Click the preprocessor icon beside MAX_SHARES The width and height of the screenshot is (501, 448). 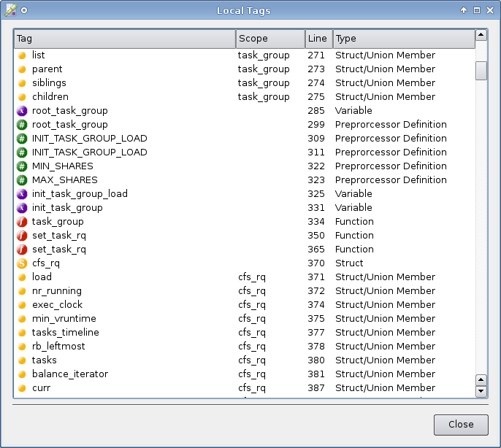(22, 180)
